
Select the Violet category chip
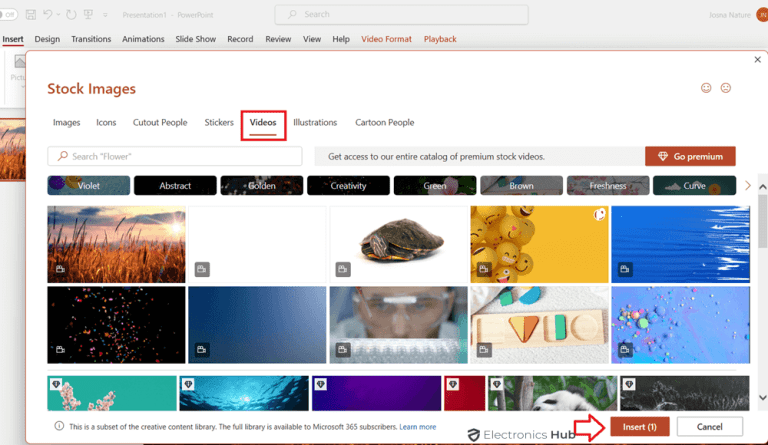(89, 186)
